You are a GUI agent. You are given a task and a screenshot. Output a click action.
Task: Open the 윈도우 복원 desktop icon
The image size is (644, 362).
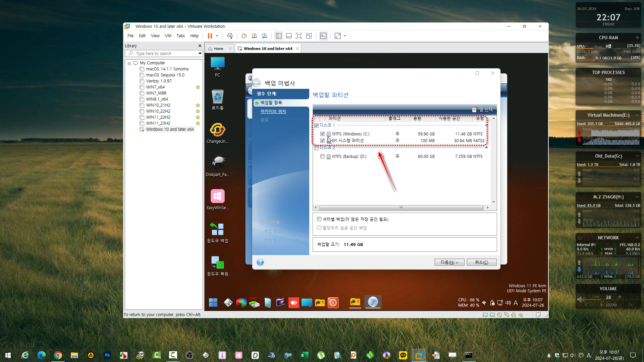218,265
